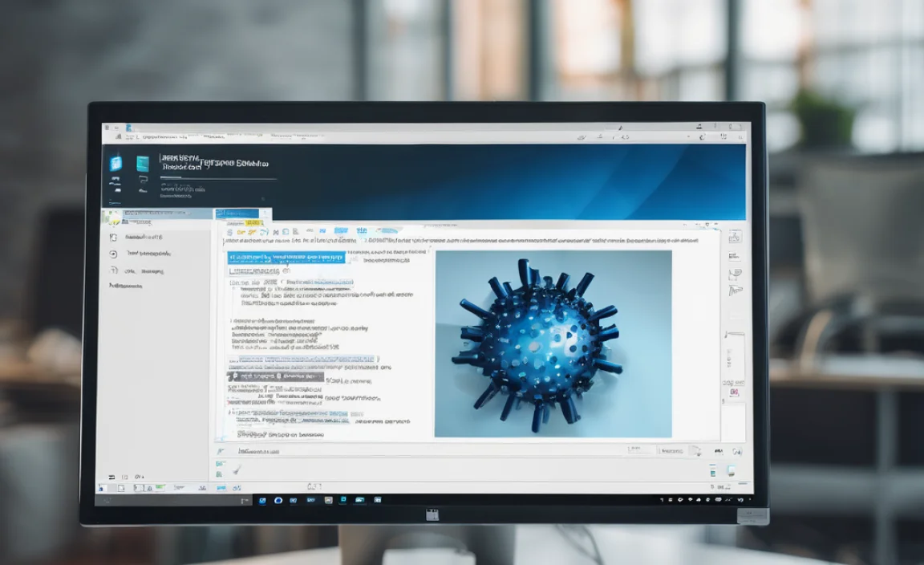
Task: Click the third sidebar item icon
Action: 113,270
